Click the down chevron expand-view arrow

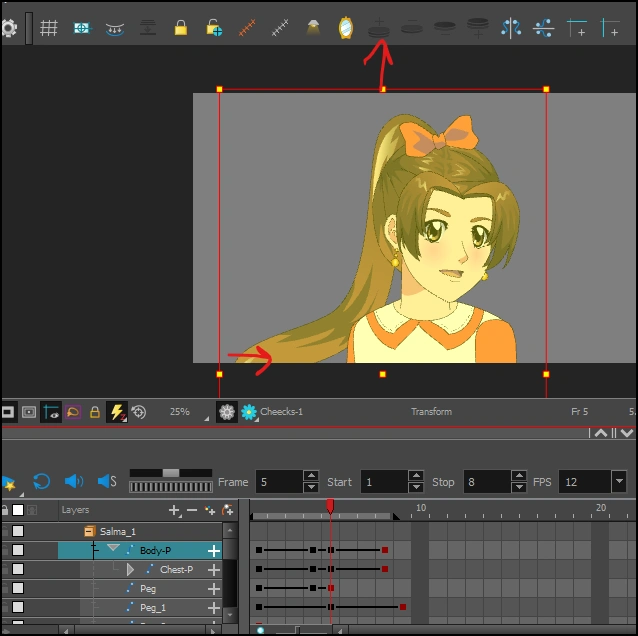pyautogui.click(x=627, y=433)
